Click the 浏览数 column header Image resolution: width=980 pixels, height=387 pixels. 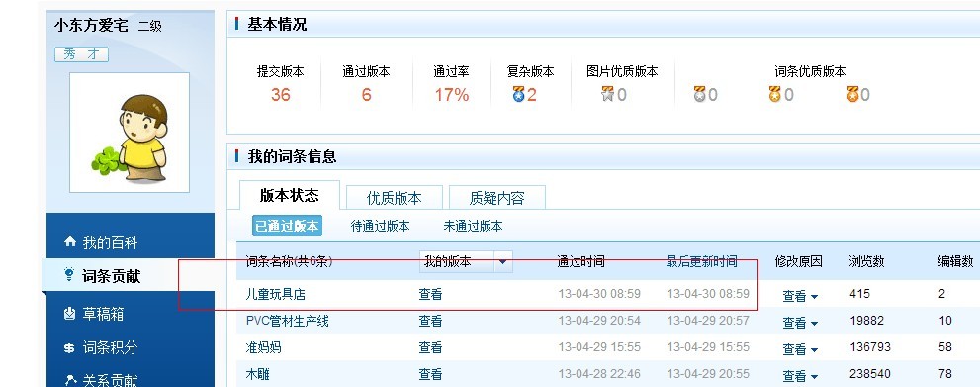click(866, 261)
